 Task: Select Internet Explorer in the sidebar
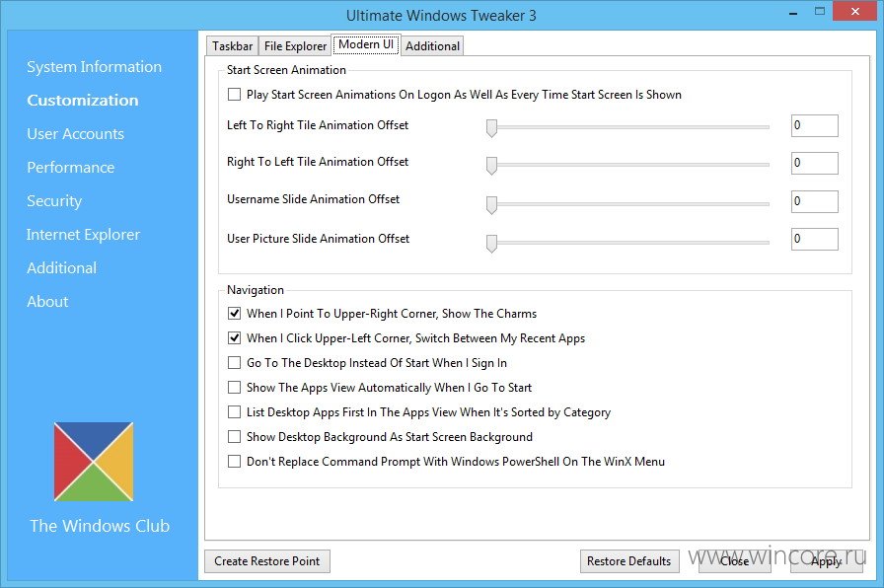pos(84,235)
